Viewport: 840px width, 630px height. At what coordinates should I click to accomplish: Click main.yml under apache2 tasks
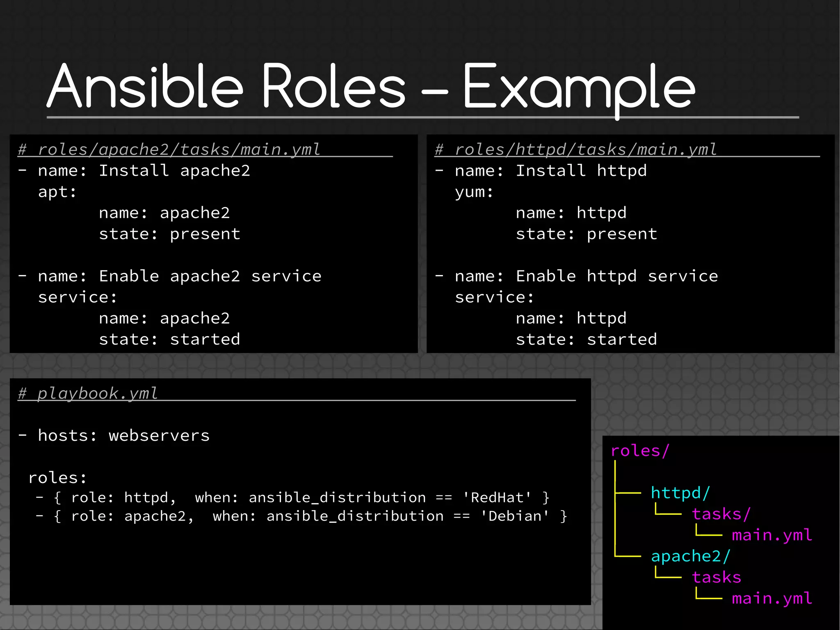coord(772,598)
